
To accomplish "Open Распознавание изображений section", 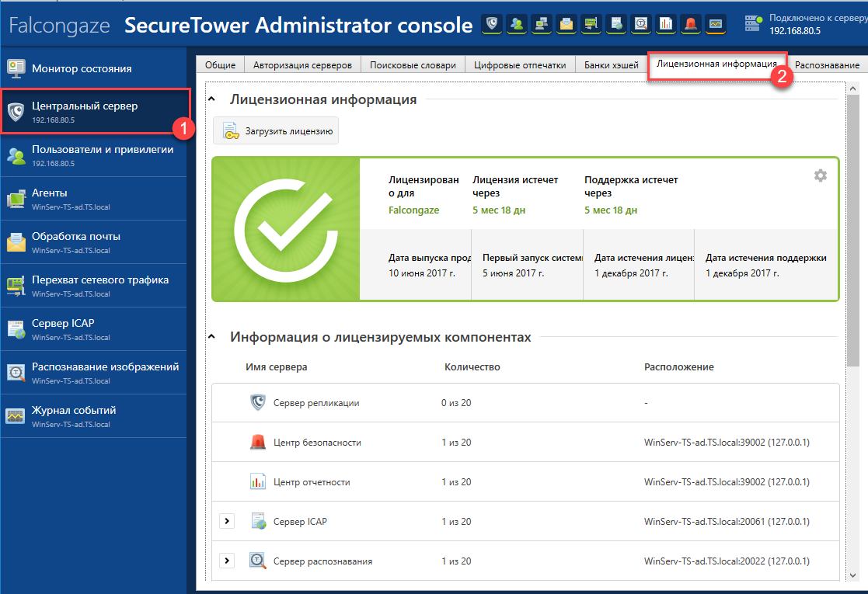I will tap(93, 373).
